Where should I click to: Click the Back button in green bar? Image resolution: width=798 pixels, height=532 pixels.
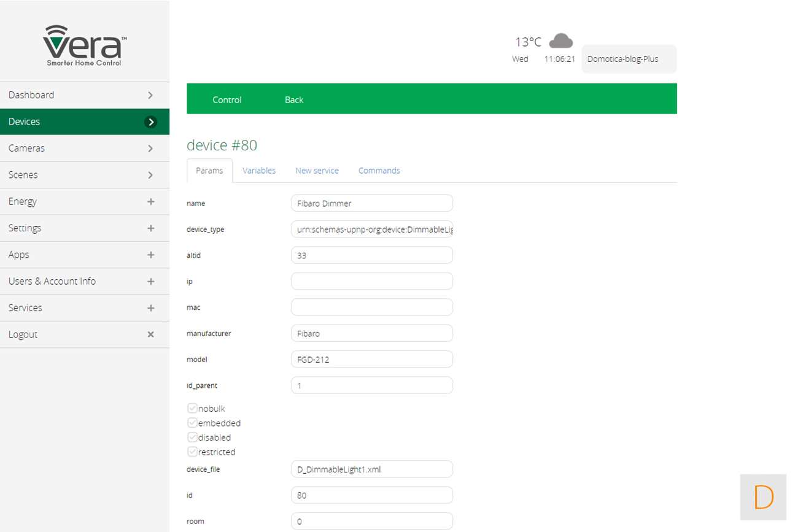tap(294, 99)
